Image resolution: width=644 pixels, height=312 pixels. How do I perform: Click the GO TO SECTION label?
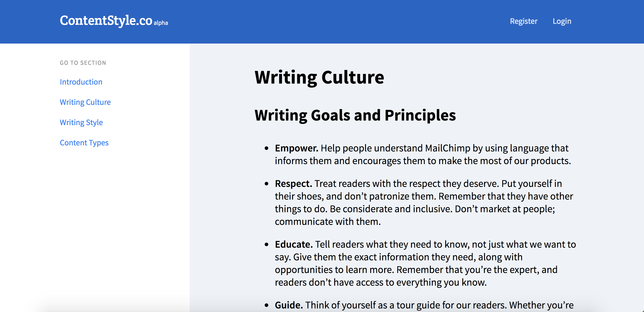(x=83, y=63)
